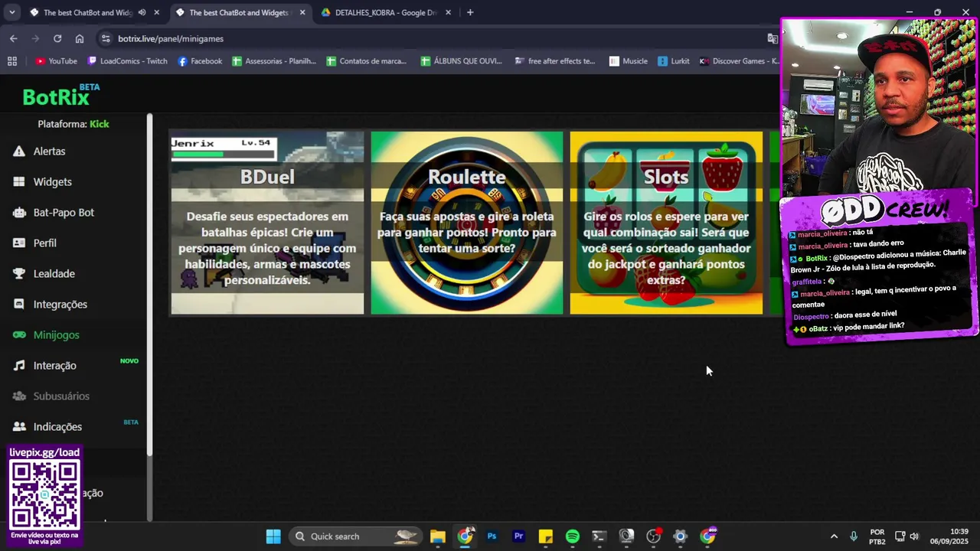
Task: Open Facebook bookmark
Action: [200, 61]
